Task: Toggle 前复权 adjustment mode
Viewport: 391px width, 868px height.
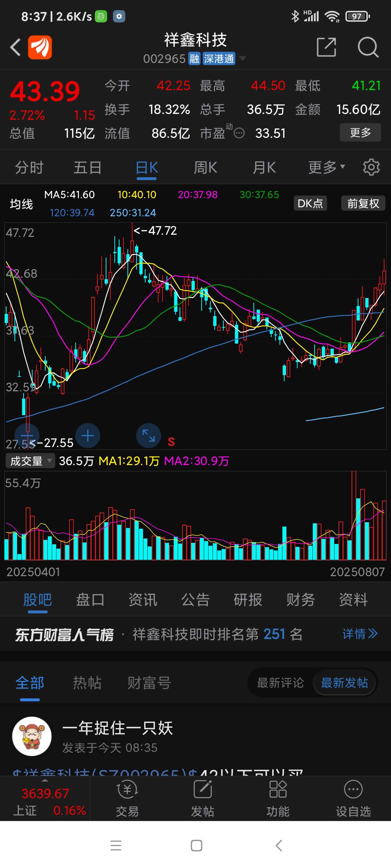Action: [x=363, y=203]
